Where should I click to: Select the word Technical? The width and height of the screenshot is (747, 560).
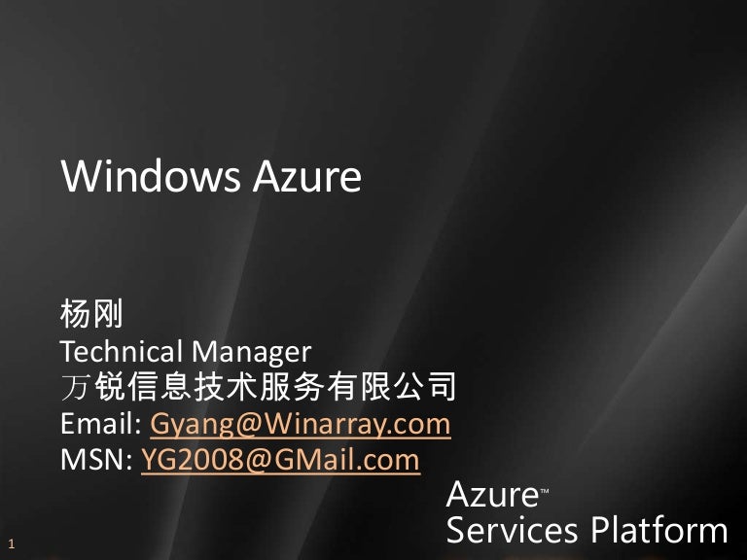click(x=122, y=351)
